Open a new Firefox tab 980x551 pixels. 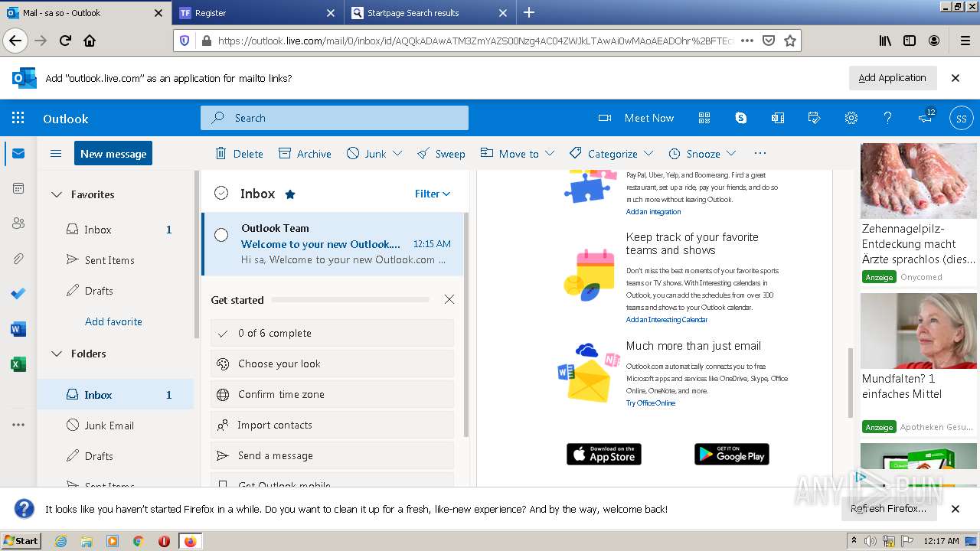(x=529, y=12)
